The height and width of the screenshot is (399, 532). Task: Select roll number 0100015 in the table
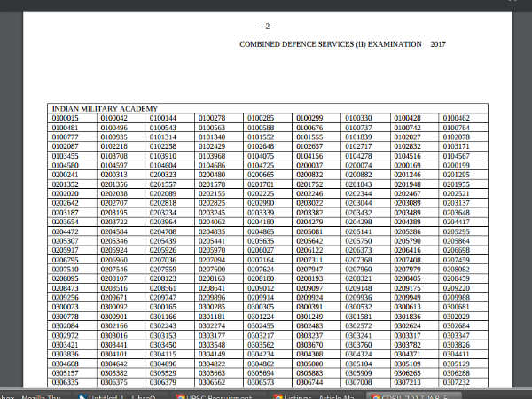[x=65, y=118]
